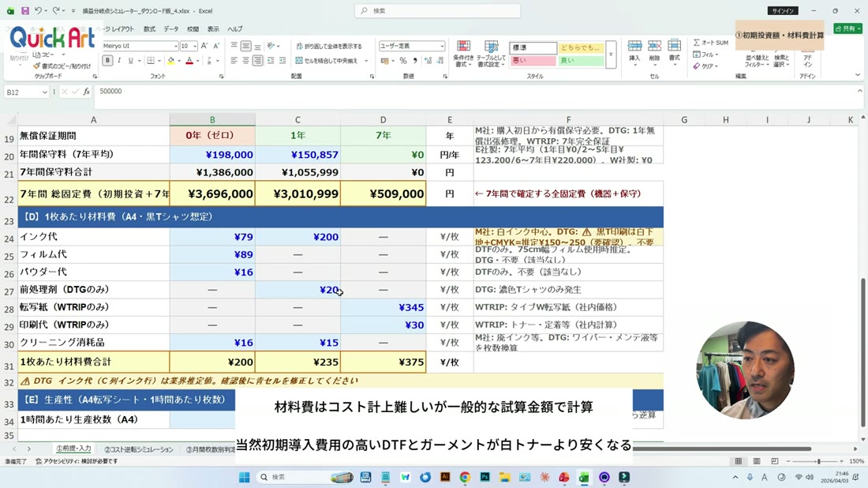Open Illustrator from the taskbar
The width and height of the screenshot is (868, 488).
click(445, 477)
